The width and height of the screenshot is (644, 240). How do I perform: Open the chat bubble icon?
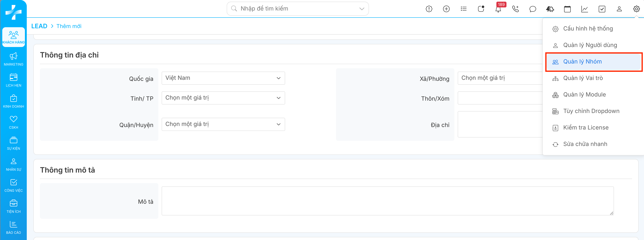pyautogui.click(x=532, y=9)
